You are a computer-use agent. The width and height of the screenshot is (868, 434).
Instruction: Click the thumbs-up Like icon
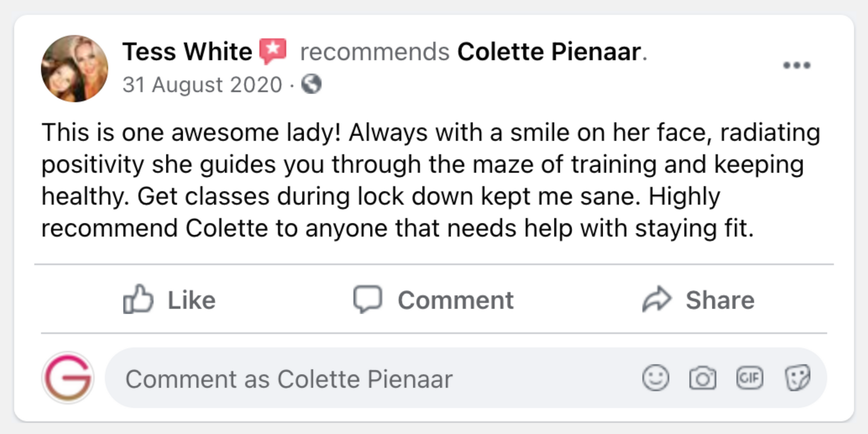pos(138,299)
